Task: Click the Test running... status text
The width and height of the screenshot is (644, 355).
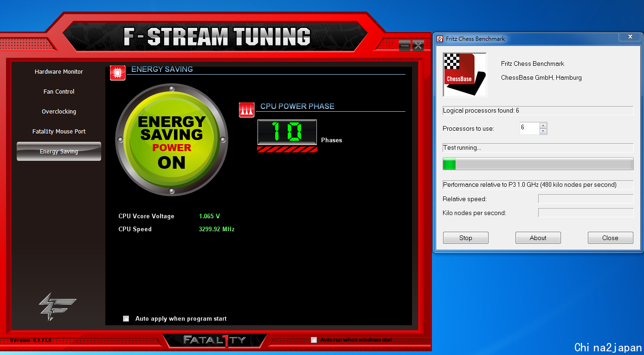Action: point(462,148)
